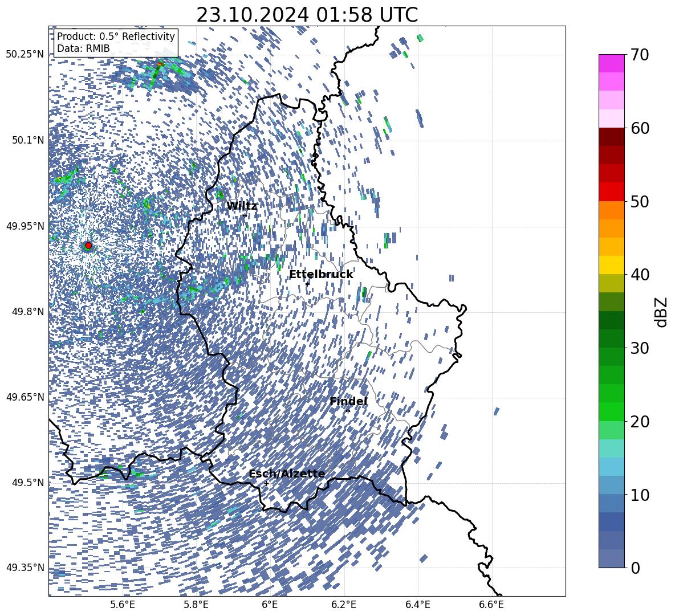
Task: Click the Esch/Alzette city label
Action: point(287,474)
